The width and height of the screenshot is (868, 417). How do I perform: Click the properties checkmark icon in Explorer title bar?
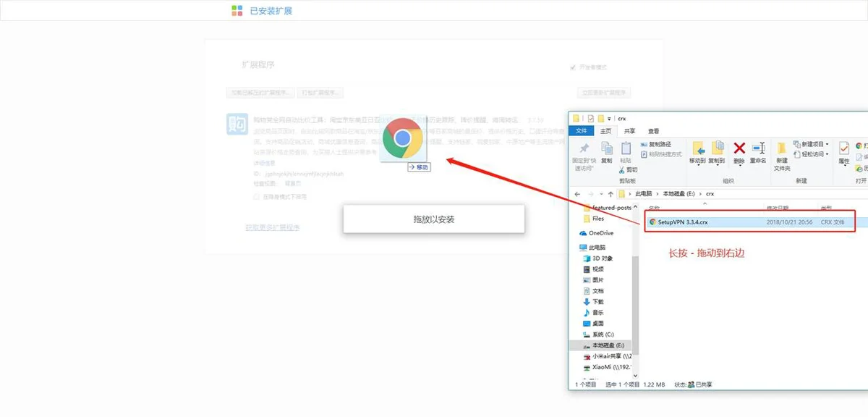(591, 119)
